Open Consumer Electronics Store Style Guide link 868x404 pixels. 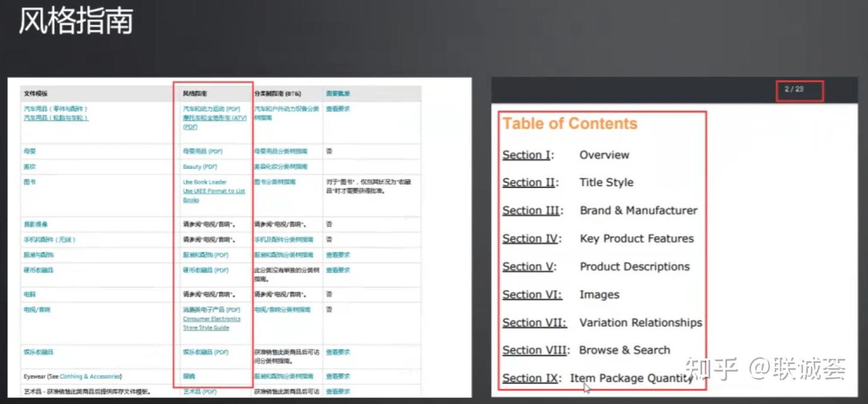(x=212, y=323)
